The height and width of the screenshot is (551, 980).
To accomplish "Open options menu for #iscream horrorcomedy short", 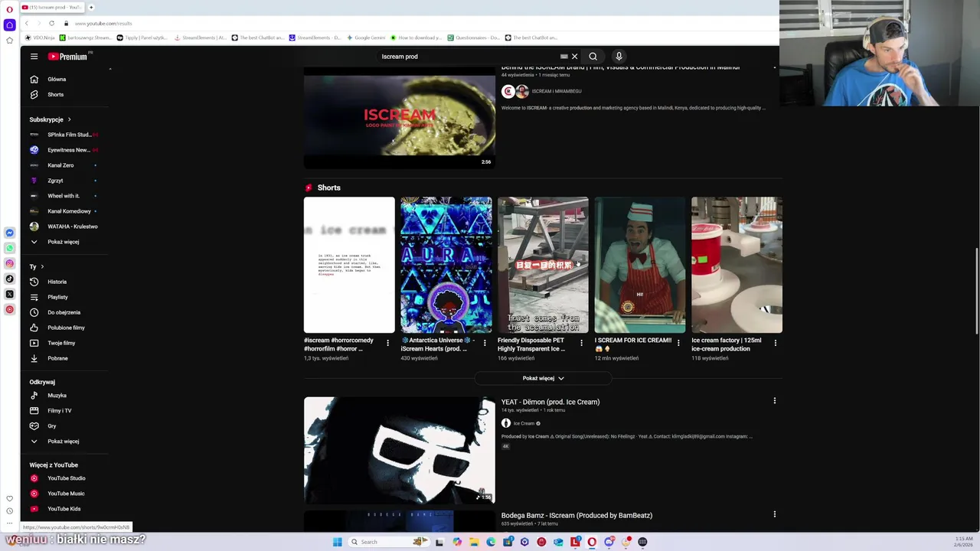I will pyautogui.click(x=387, y=343).
